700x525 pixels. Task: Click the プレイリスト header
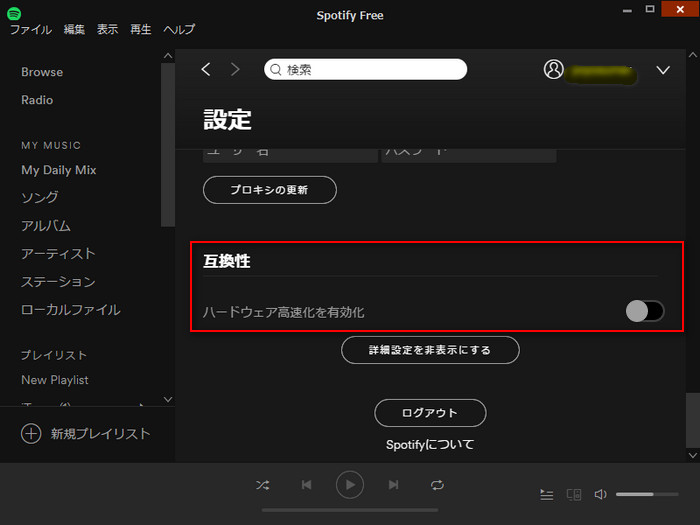click(54, 355)
